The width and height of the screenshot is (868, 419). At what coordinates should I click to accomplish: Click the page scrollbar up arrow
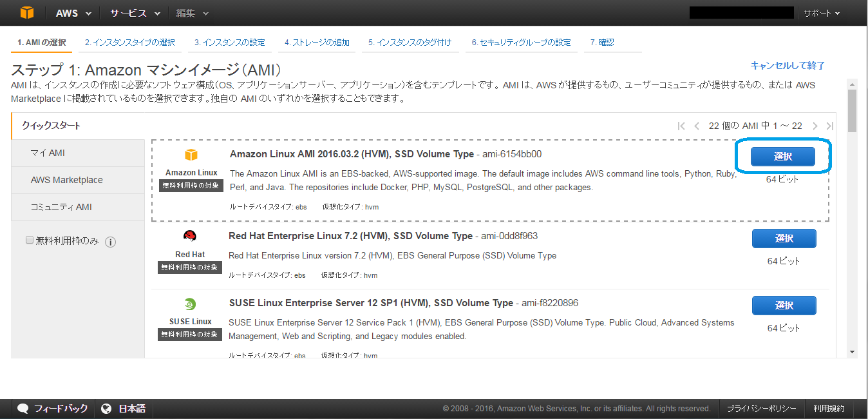point(852,84)
